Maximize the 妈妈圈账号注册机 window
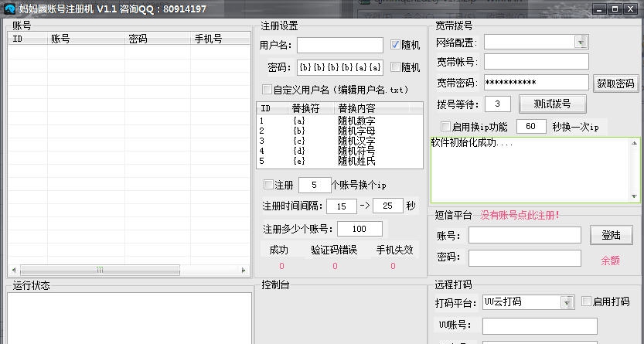644x344 pixels. point(615,9)
